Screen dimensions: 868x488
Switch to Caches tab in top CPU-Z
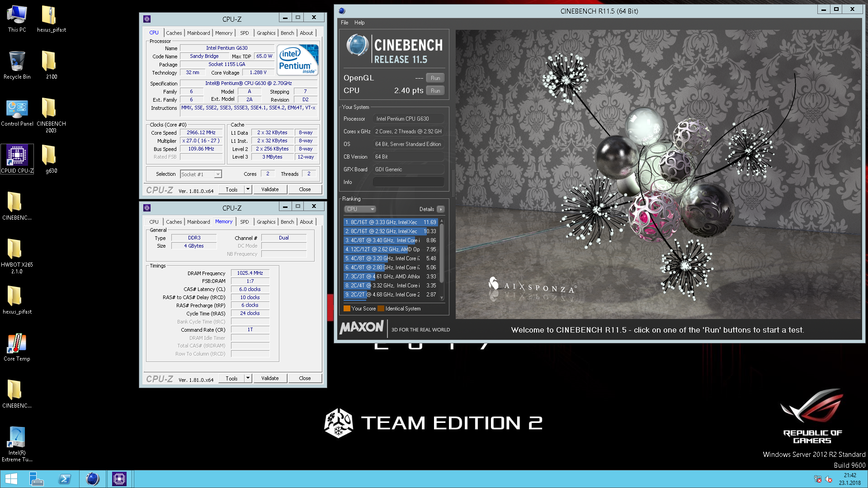[x=174, y=33]
